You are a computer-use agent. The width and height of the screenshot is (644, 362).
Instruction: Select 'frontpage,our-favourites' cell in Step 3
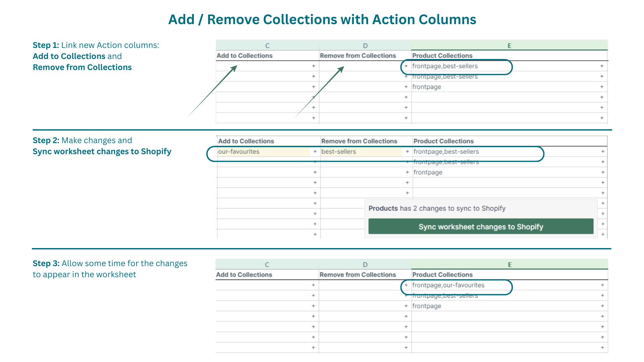click(510, 285)
